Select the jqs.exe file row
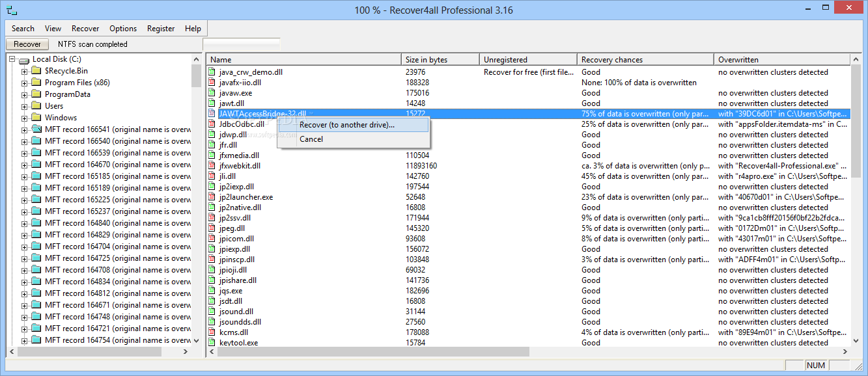 [528, 291]
